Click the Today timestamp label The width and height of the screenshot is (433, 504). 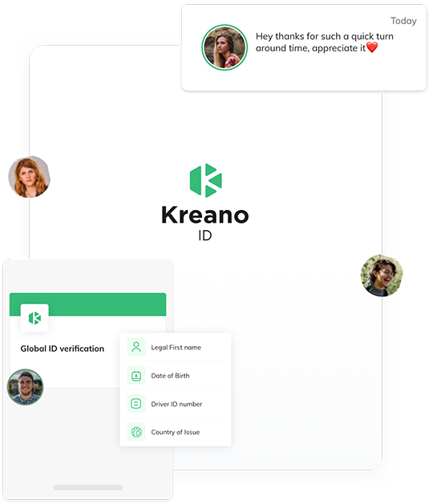click(403, 21)
